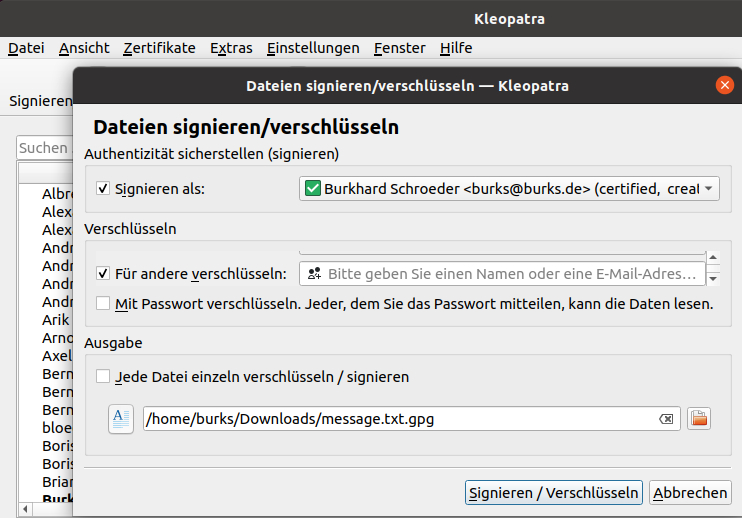Open the Einstellungen menu

[313, 48]
